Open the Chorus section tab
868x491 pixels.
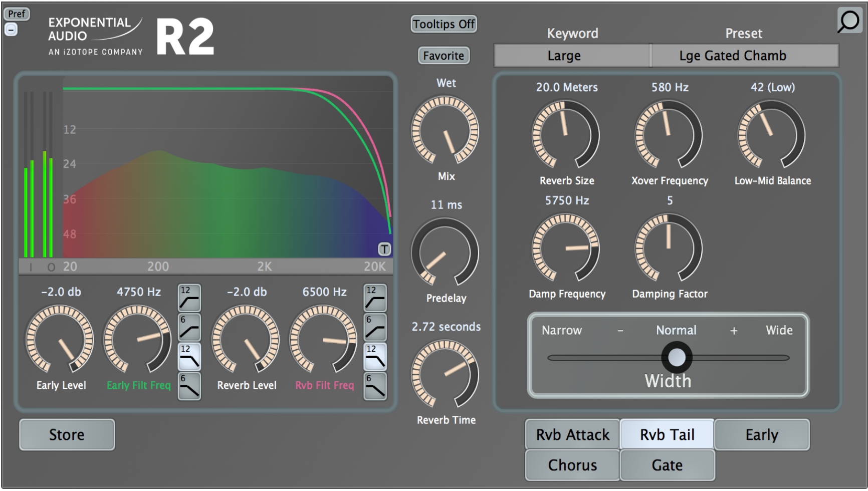571,464
